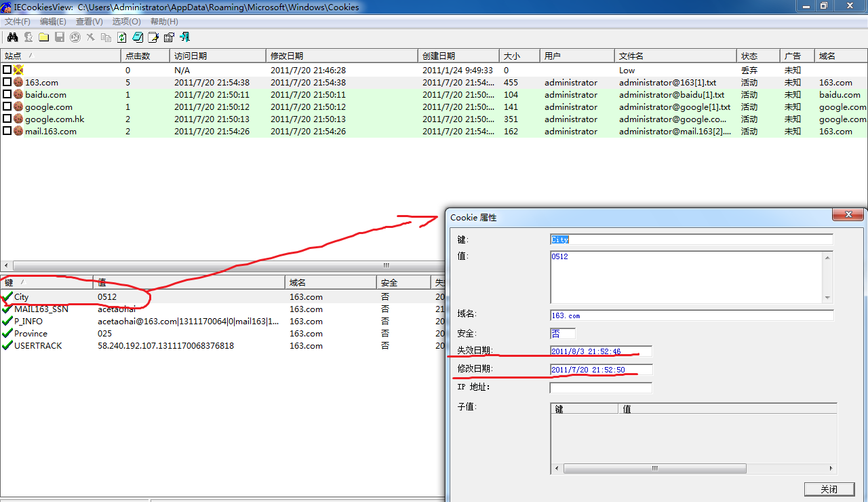Click the 安全 field showing 否
This screenshot has width=868, height=502.
[563, 333]
